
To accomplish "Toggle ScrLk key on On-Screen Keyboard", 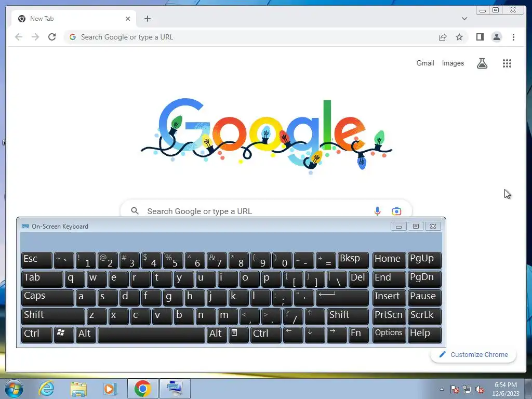I will click(424, 316).
